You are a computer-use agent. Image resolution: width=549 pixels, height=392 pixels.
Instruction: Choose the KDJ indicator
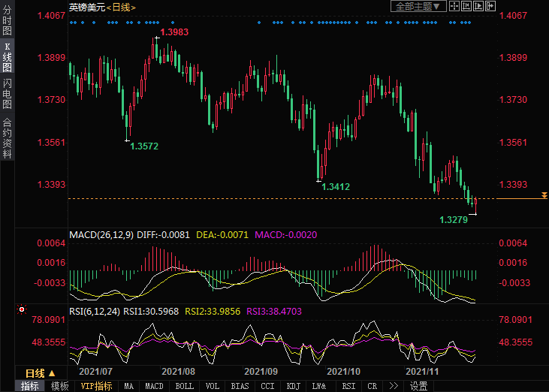(x=292, y=386)
